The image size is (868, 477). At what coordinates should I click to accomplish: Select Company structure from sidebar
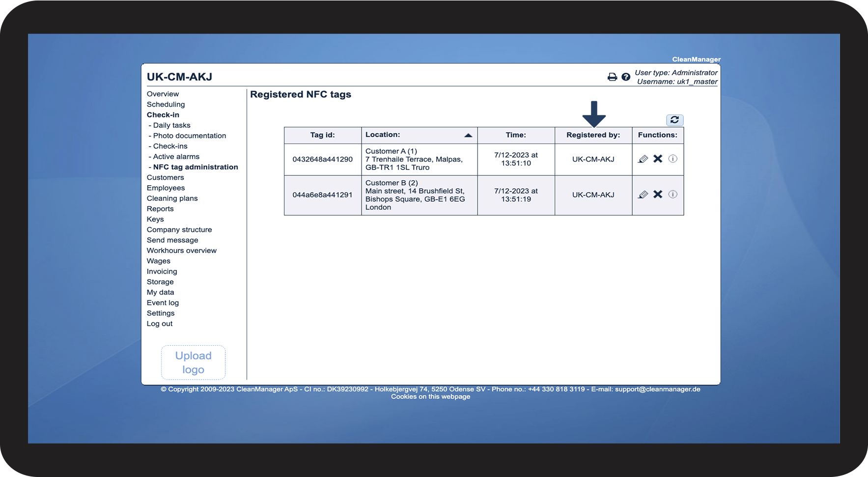point(179,230)
